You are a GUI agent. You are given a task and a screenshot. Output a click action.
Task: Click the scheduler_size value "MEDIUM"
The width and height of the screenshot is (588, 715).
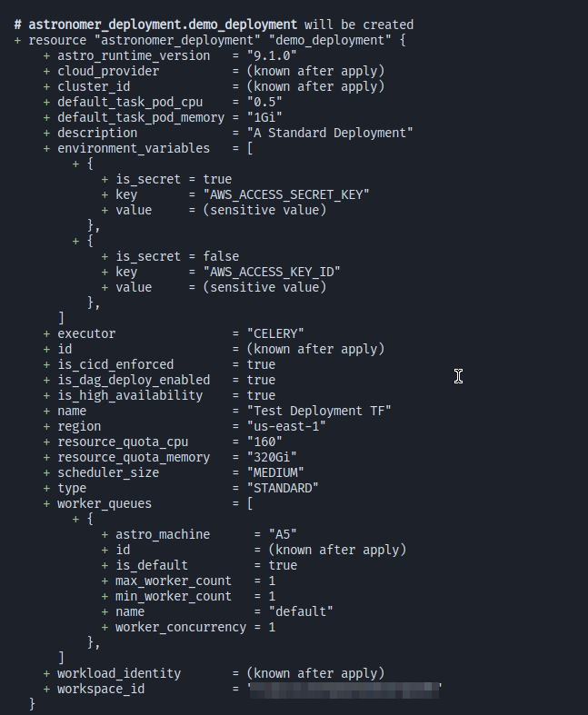(276, 472)
